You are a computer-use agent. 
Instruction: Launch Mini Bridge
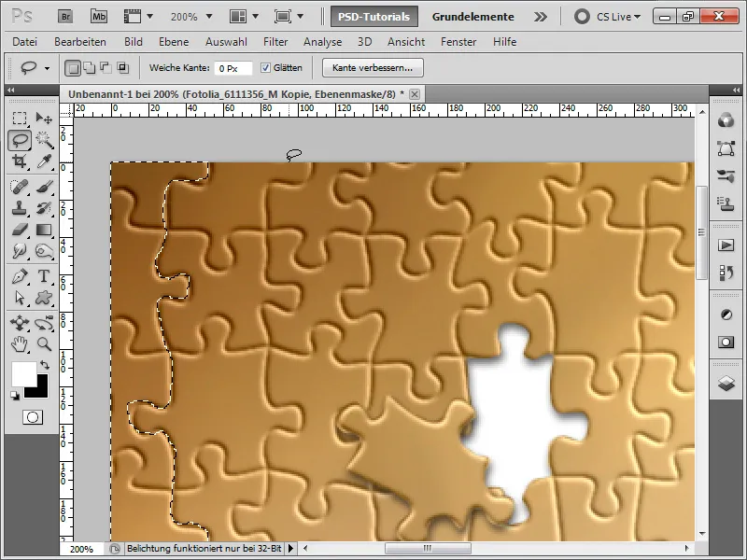coord(99,17)
